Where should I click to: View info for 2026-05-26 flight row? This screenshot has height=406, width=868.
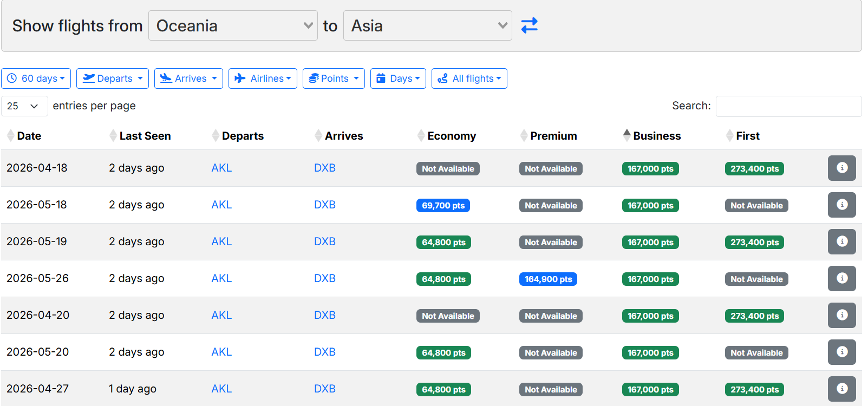click(x=841, y=278)
